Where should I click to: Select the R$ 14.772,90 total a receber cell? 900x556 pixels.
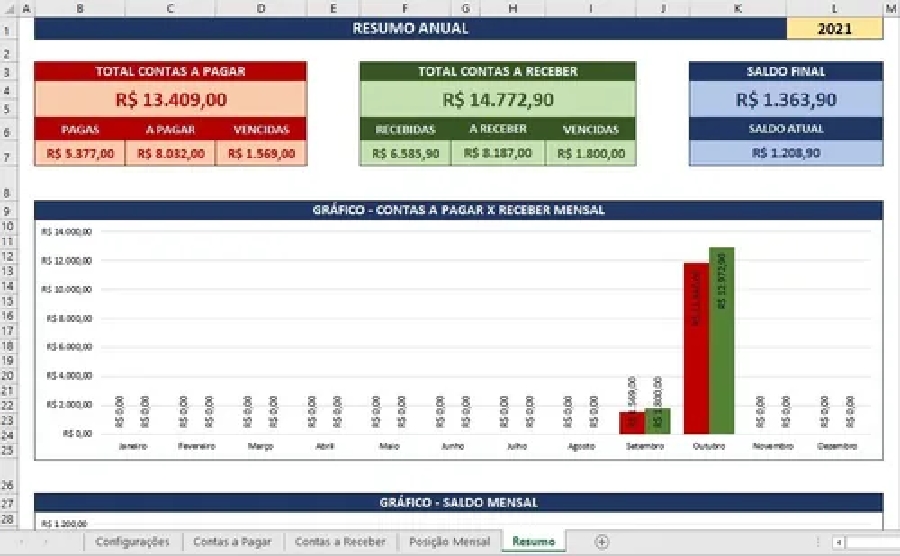(497, 99)
